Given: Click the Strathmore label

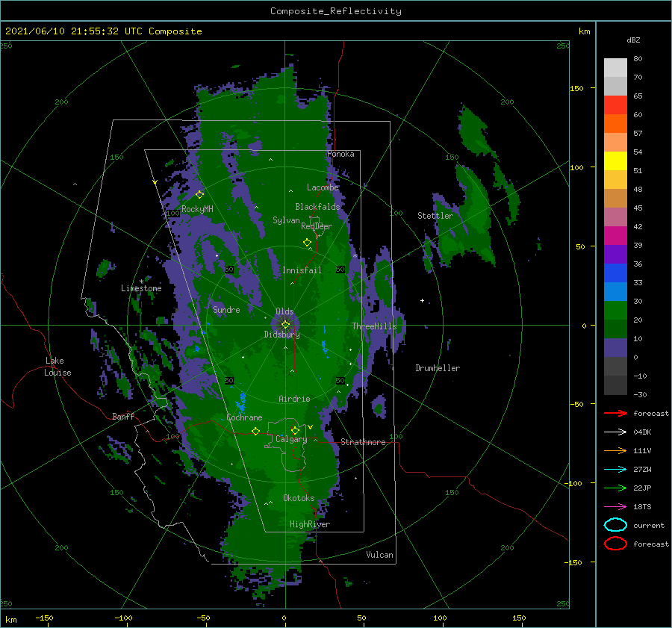Looking at the screenshot, I should 363,442.
